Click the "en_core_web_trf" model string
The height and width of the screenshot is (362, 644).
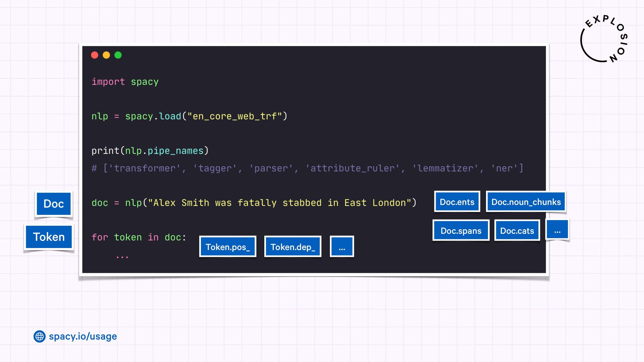[x=234, y=116]
